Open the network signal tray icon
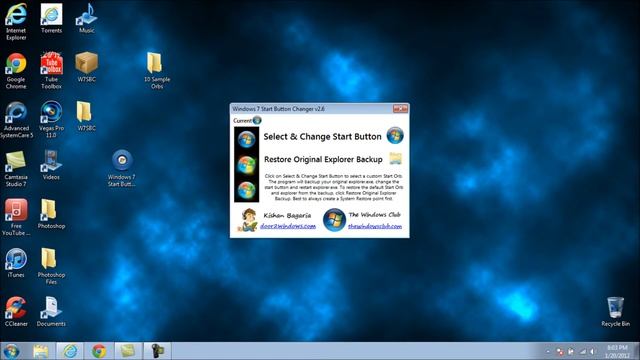Viewport: 640px width, 360px height. (x=582, y=351)
